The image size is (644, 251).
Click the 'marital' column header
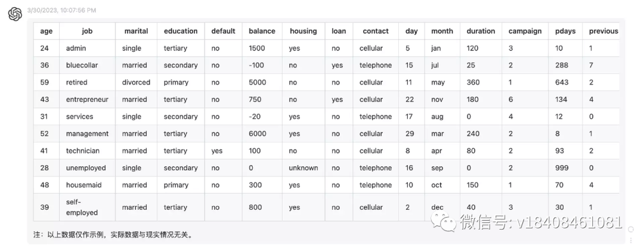pos(136,31)
